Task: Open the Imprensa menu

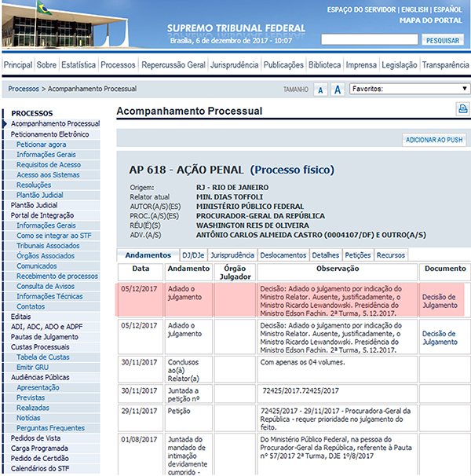Action: click(361, 64)
